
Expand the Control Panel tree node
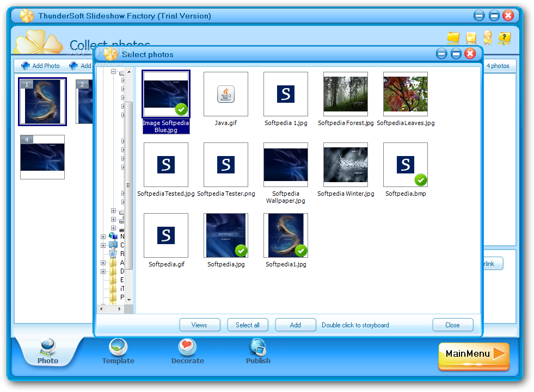(x=103, y=245)
